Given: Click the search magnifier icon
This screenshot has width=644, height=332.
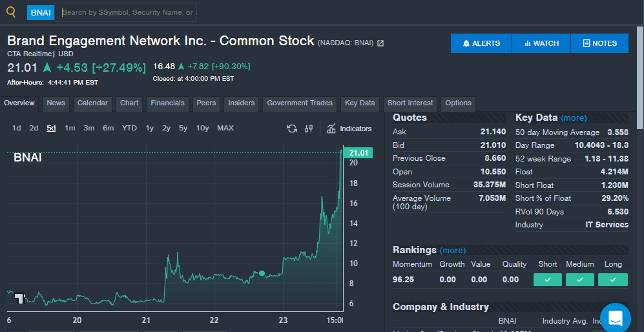Looking at the screenshot, I should [10, 12].
